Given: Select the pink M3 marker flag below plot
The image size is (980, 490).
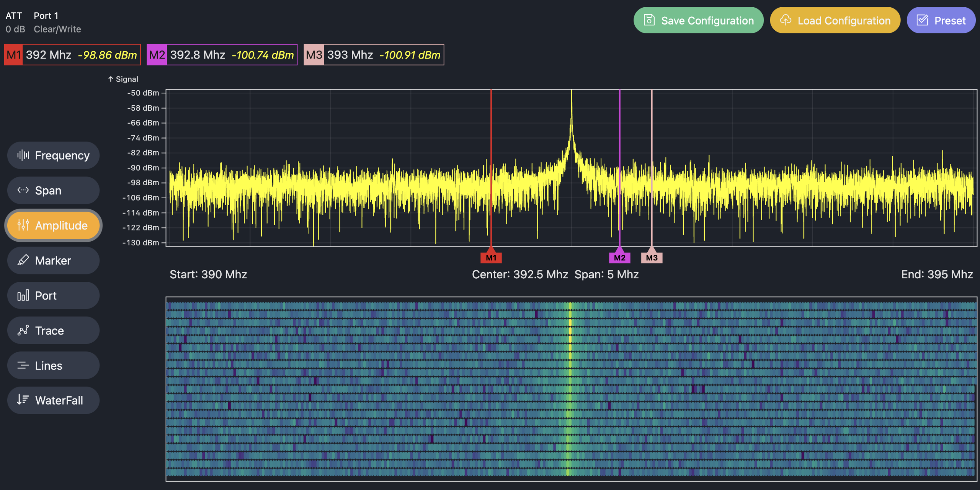Looking at the screenshot, I should point(652,258).
